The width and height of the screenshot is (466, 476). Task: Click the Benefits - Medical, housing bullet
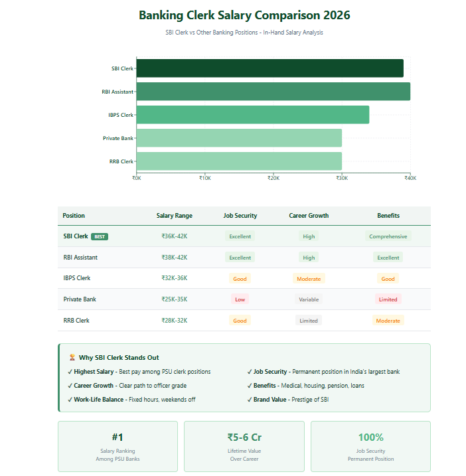(x=306, y=386)
